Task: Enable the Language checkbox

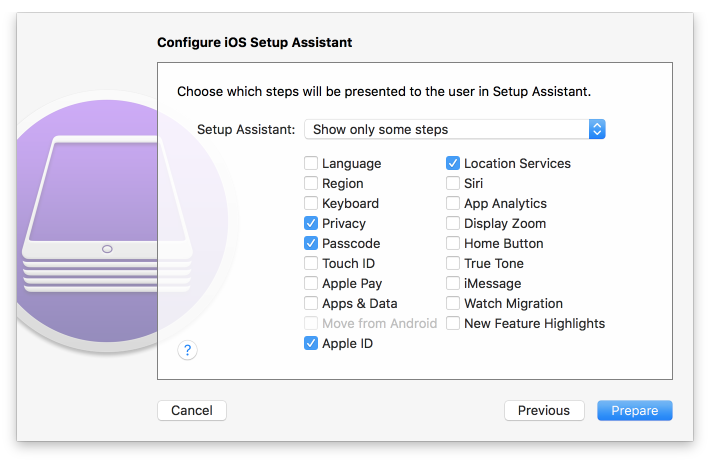Action: (311, 163)
